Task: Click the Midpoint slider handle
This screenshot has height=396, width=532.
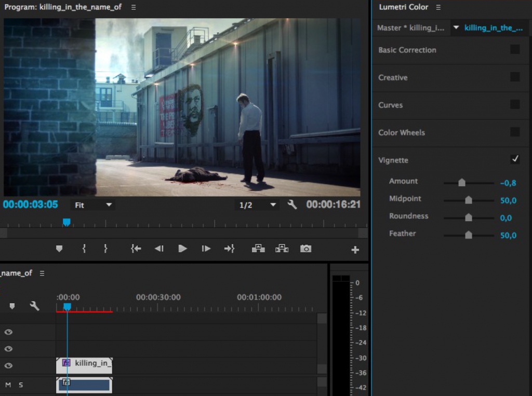Action: coord(468,200)
